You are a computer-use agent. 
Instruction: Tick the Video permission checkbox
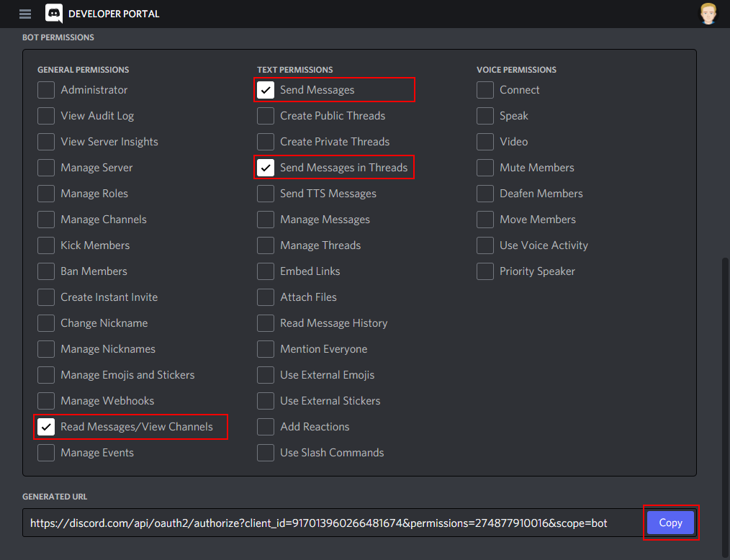(x=485, y=142)
